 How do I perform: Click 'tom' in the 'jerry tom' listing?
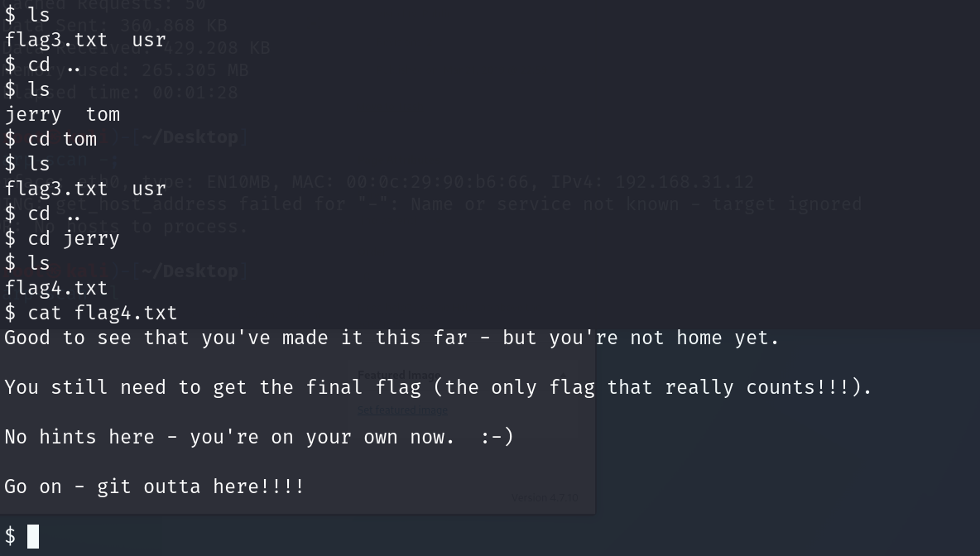pos(103,114)
